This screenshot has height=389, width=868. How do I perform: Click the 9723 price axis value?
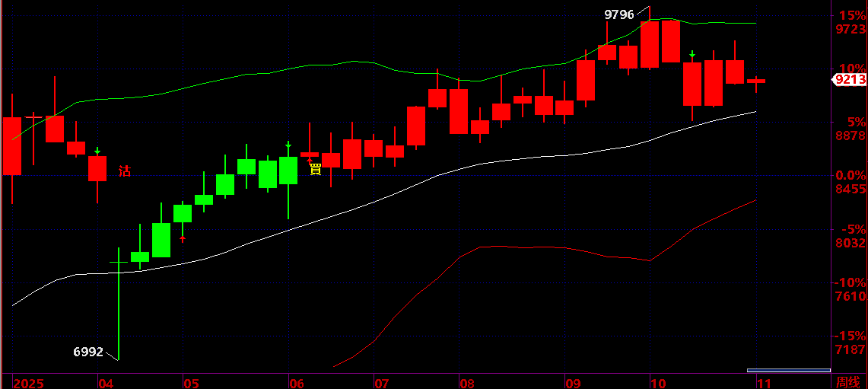pos(852,29)
